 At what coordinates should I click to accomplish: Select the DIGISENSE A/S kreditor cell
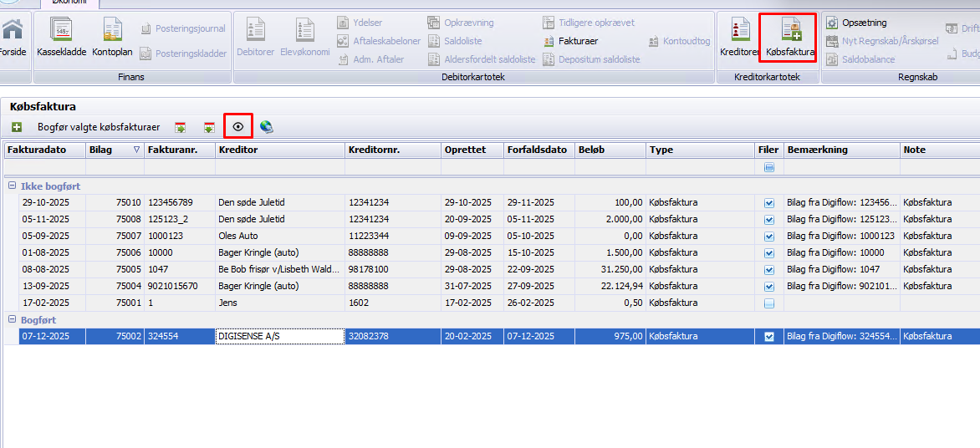[280, 337]
